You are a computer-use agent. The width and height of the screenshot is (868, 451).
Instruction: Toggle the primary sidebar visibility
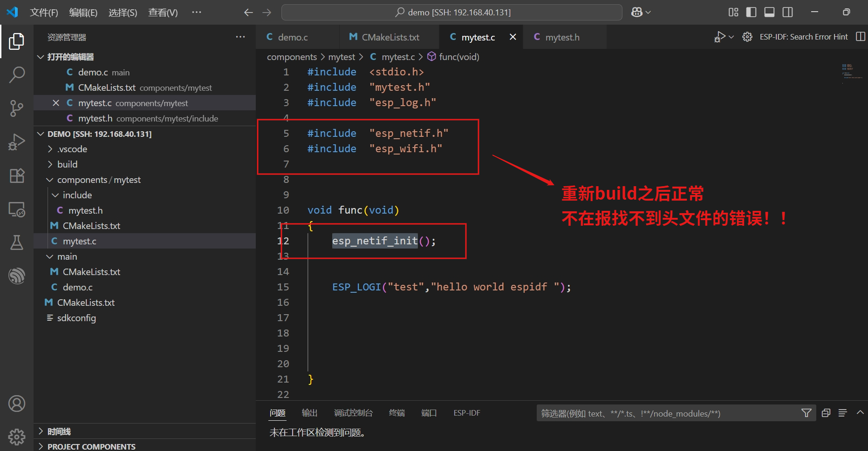751,12
